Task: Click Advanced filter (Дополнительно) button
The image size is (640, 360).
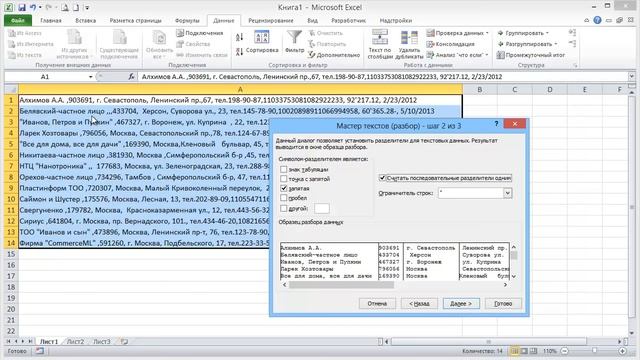Action: (x=334, y=55)
